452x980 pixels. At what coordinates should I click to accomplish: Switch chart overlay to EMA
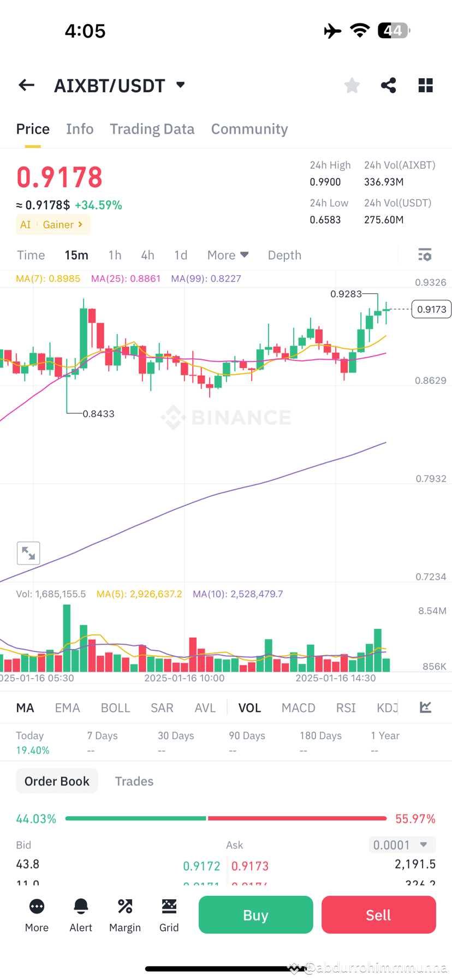(x=67, y=707)
